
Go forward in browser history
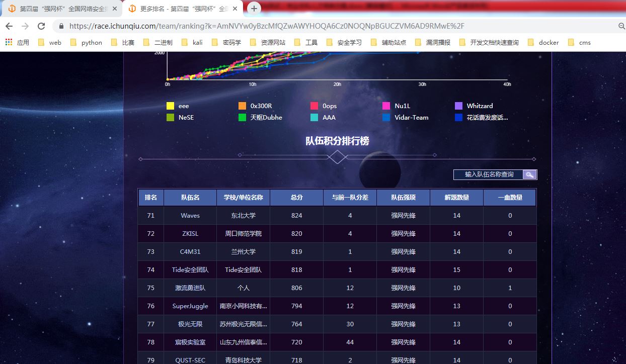(x=25, y=26)
